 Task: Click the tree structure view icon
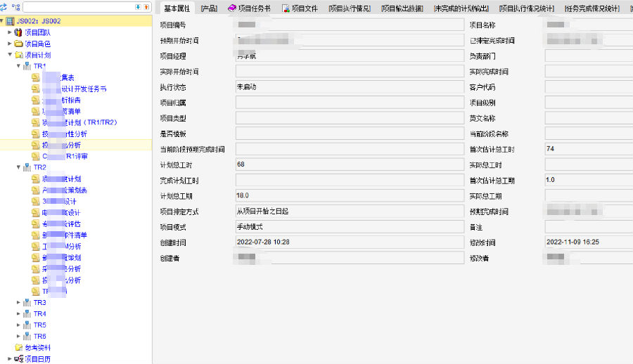(15, 7)
